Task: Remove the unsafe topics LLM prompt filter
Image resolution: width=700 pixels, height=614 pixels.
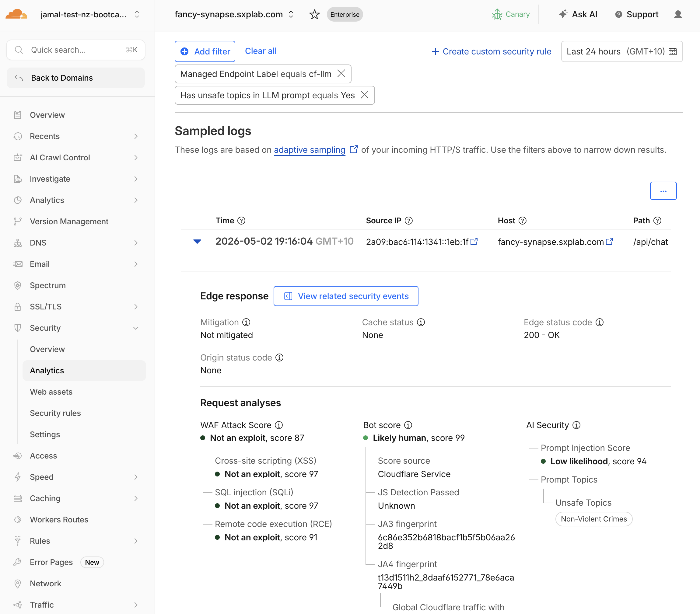Action: pyautogui.click(x=364, y=95)
